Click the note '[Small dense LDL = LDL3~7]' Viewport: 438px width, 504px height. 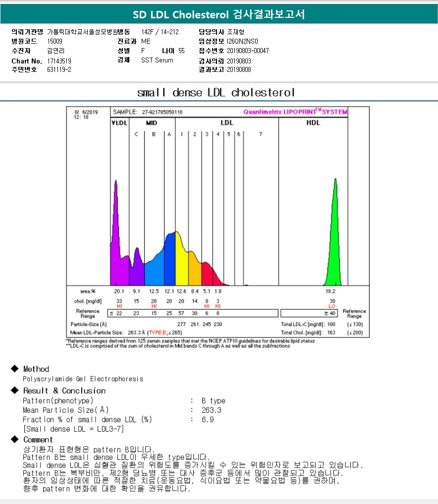[73, 429]
